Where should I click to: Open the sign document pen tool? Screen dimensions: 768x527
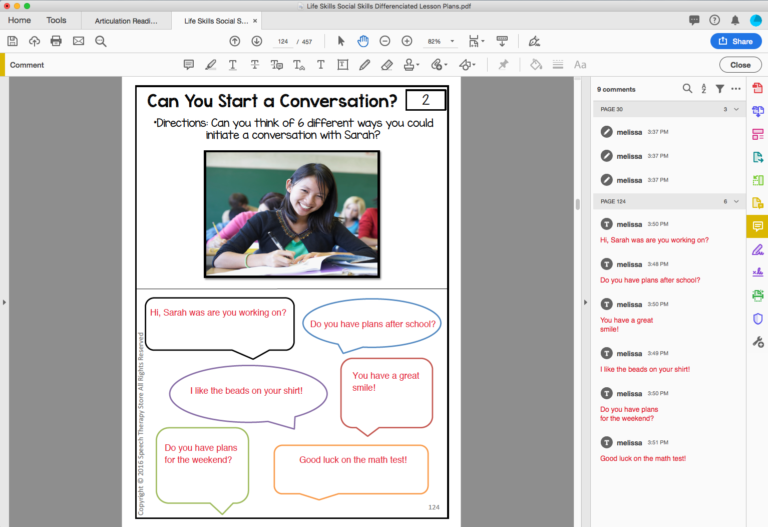pyautogui.click(x=534, y=41)
